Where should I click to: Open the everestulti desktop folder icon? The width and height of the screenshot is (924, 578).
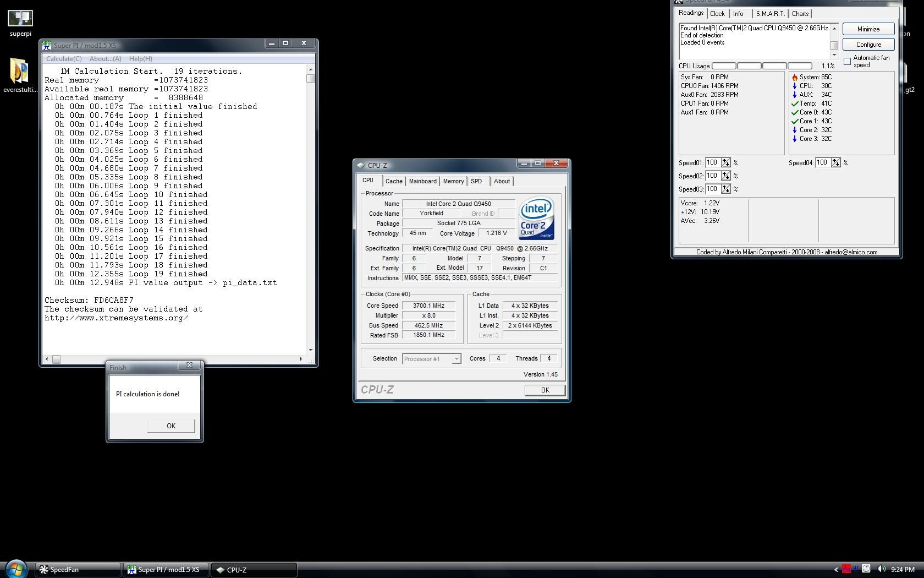point(20,74)
